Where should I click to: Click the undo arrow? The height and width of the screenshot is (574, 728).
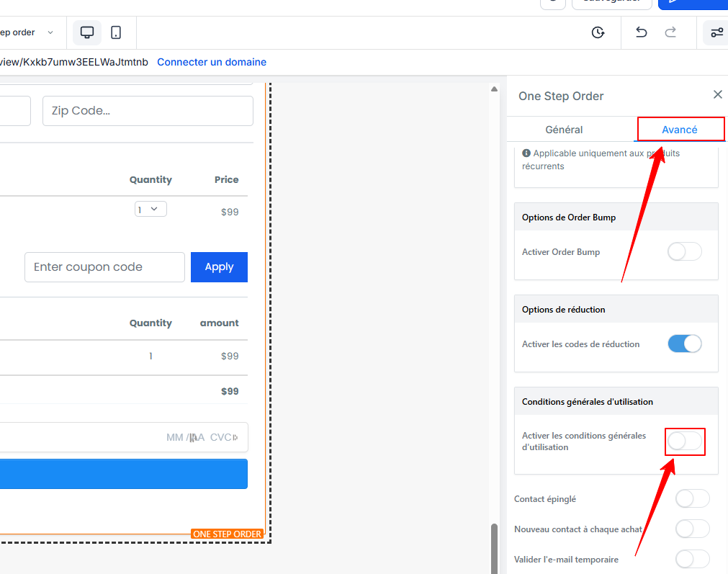coord(641,32)
